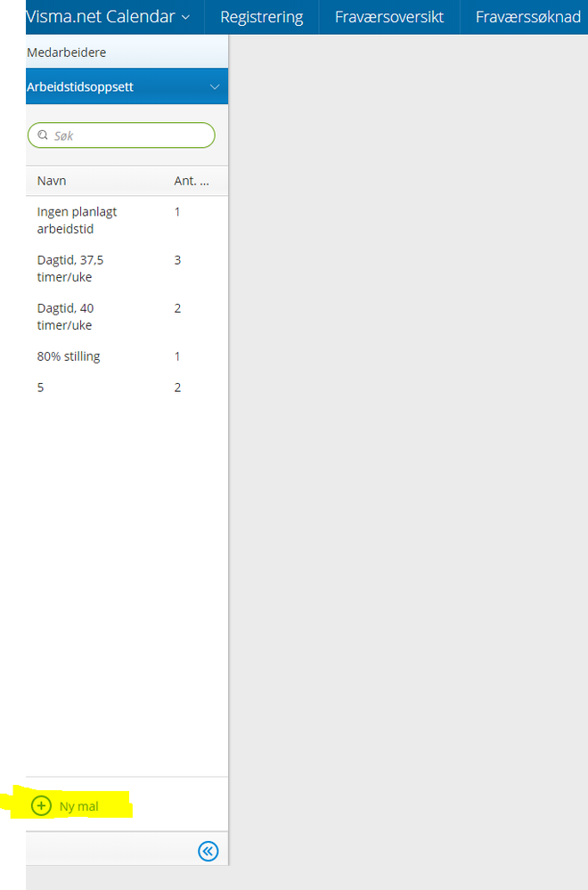The image size is (588, 890).
Task: Go to the Fraværssøknad tab
Action: (527, 17)
